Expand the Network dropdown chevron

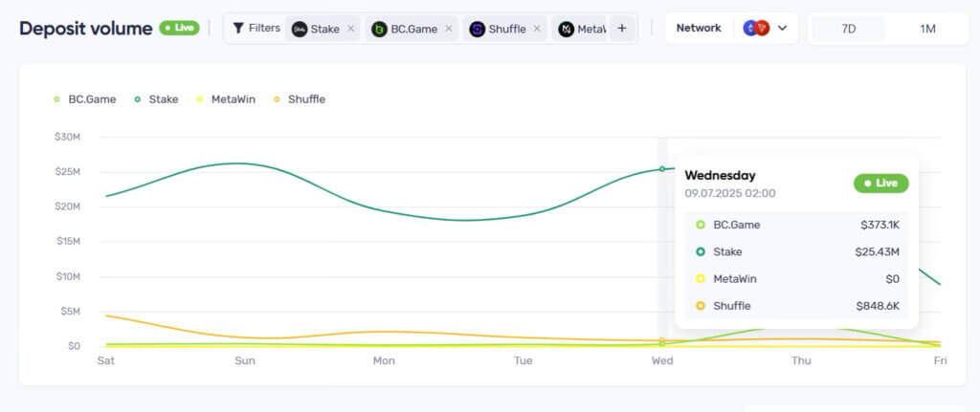782,29
